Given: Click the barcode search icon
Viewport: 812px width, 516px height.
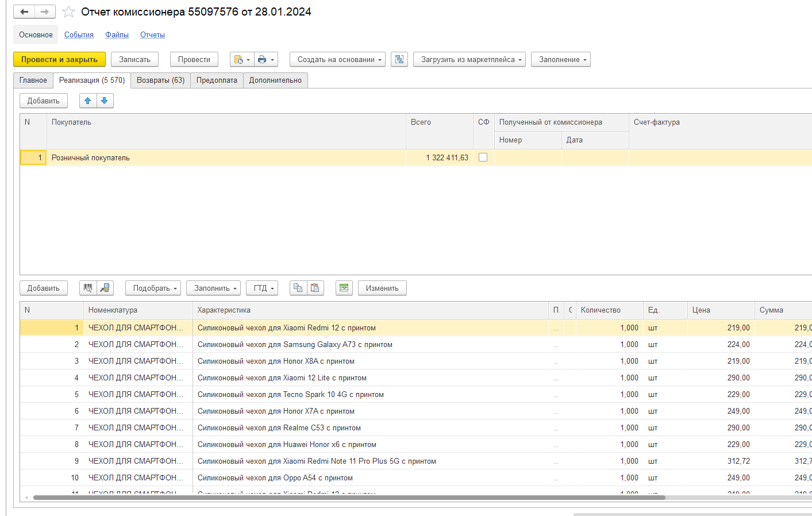Looking at the screenshot, I should click(x=88, y=288).
